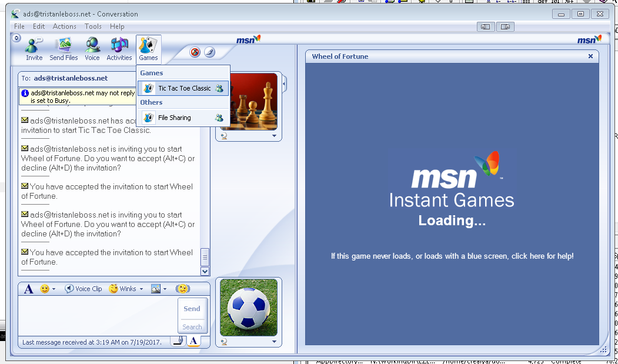This screenshot has height=364, width=618.
Task: Open the emoticon dropdown arrow
Action: point(54,289)
